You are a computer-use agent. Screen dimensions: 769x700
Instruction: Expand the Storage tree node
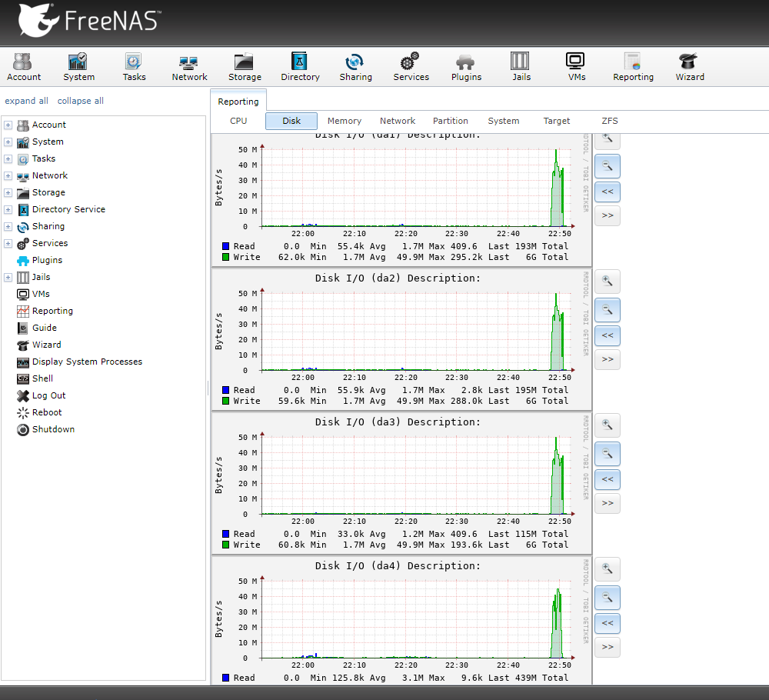point(8,193)
